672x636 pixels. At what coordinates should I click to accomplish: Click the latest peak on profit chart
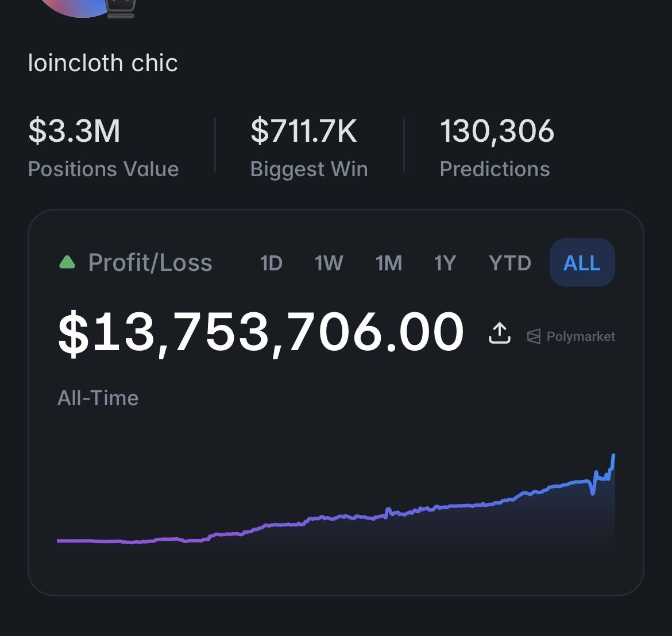tap(614, 456)
